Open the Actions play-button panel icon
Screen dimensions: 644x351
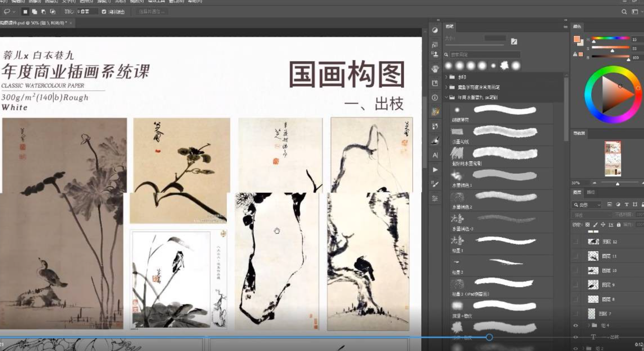(x=435, y=170)
